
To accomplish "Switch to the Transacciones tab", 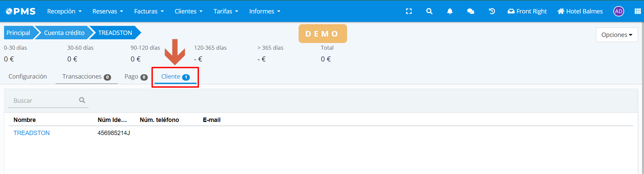I will pyautogui.click(x=86, y=77).
